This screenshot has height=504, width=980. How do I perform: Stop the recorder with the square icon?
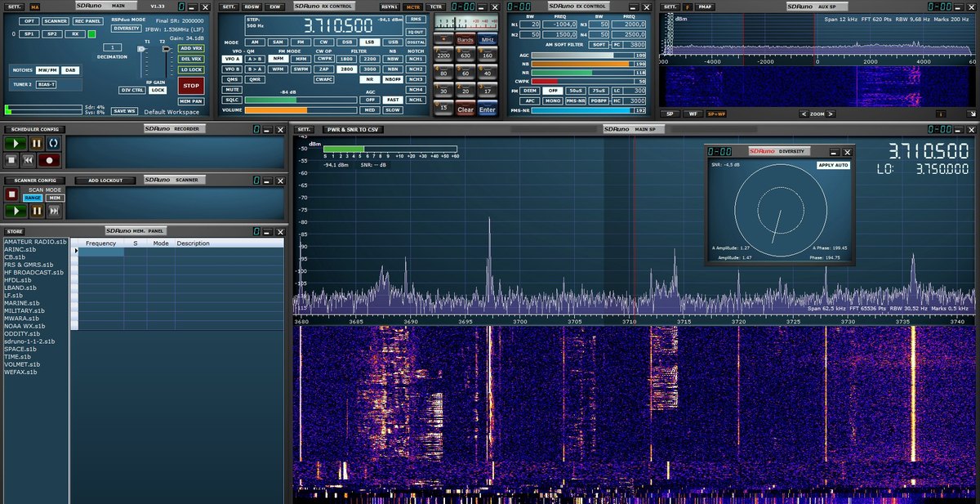(x=12, y=161)
